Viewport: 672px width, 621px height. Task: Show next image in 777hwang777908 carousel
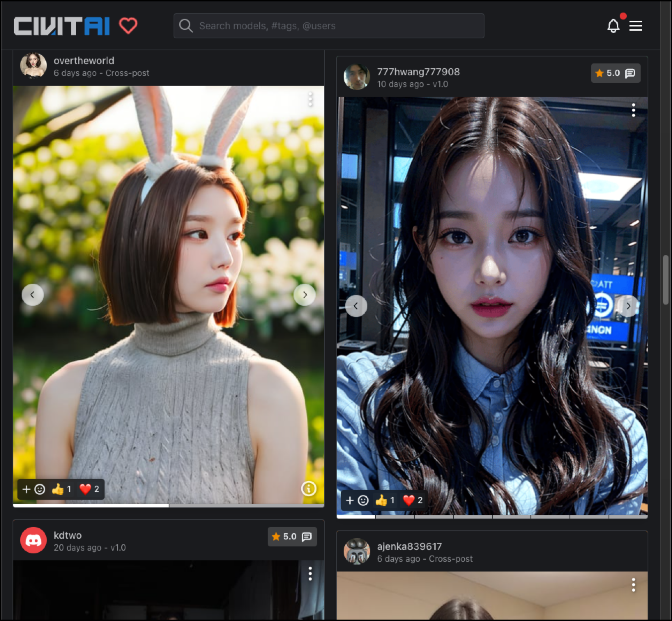[x=628, y=306]
